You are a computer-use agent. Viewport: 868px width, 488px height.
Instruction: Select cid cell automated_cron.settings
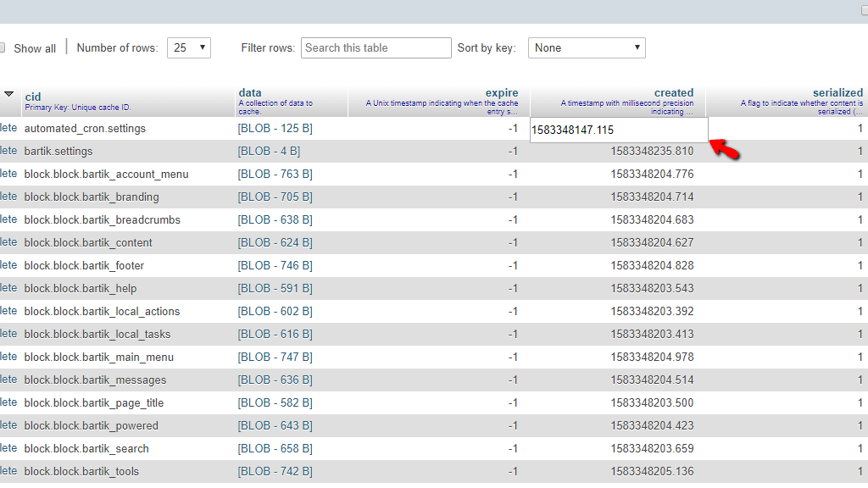(85, 129)
